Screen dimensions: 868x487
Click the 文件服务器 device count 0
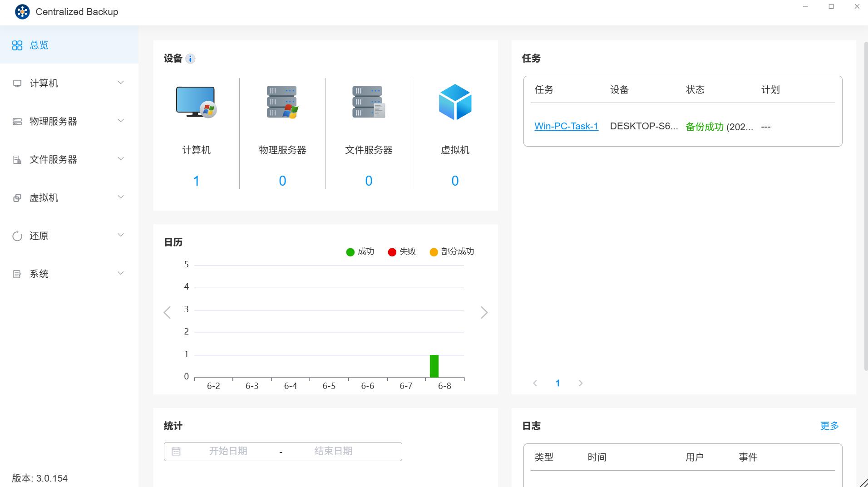[369, 181]
